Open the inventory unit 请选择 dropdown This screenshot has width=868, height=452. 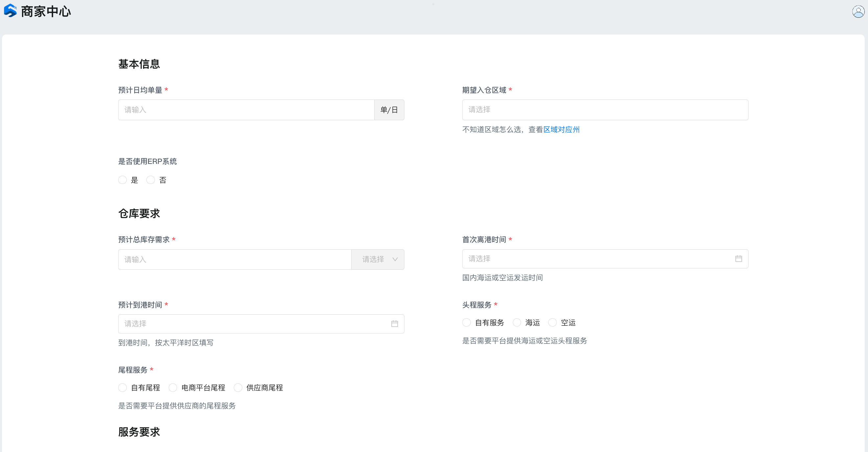tap(373, 260)
